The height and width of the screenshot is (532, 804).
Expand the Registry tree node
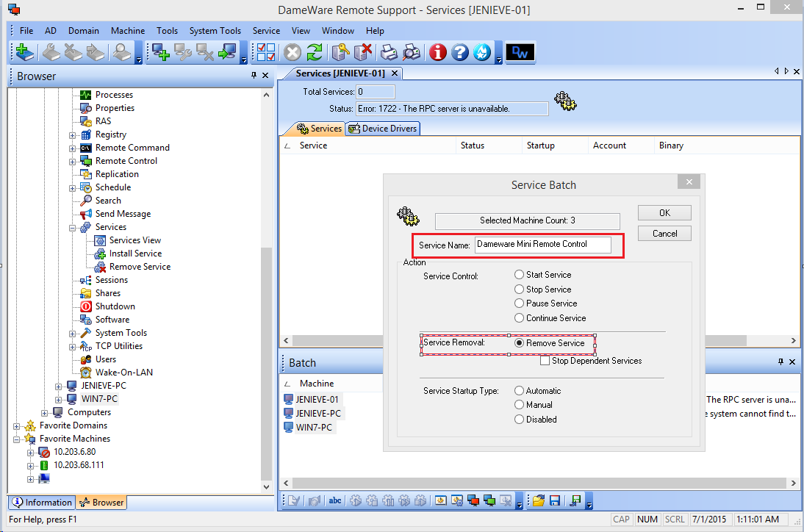(x=73, y=134)
